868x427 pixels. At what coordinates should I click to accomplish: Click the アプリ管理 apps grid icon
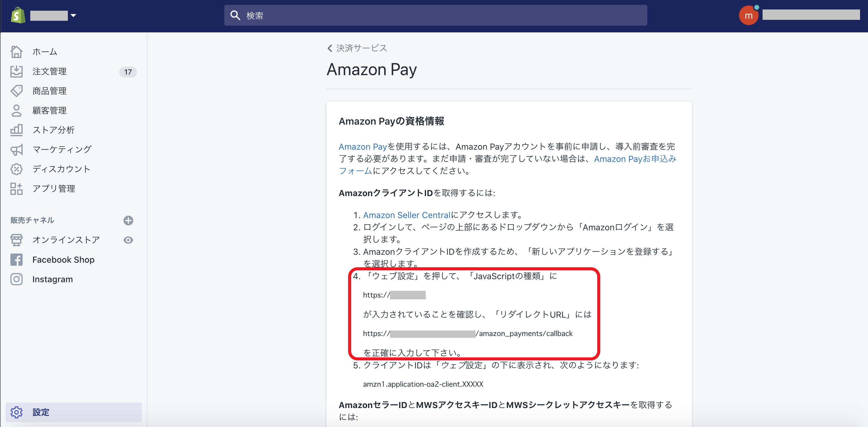tap(16, 188)
